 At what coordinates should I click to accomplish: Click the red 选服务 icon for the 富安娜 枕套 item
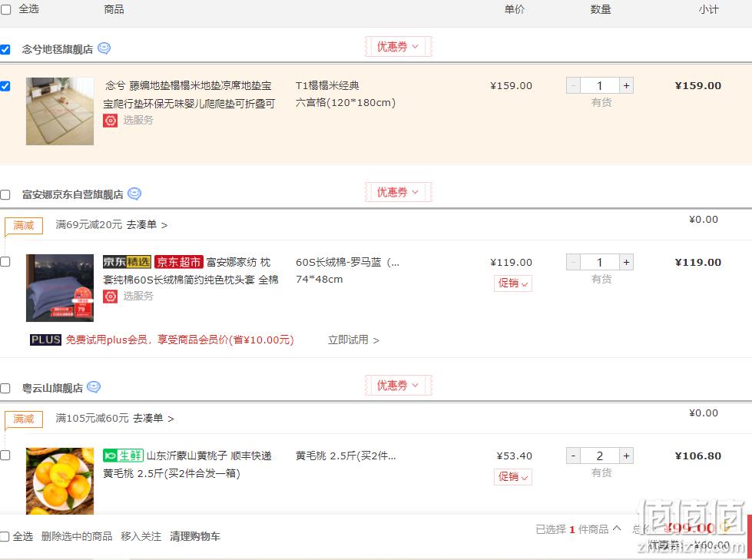(111, 297)
